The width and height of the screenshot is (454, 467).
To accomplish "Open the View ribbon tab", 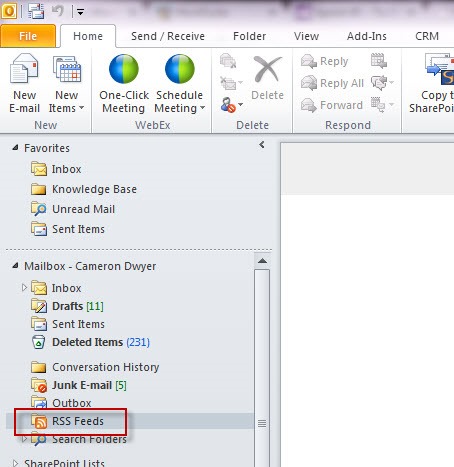I will pos(306,36).
